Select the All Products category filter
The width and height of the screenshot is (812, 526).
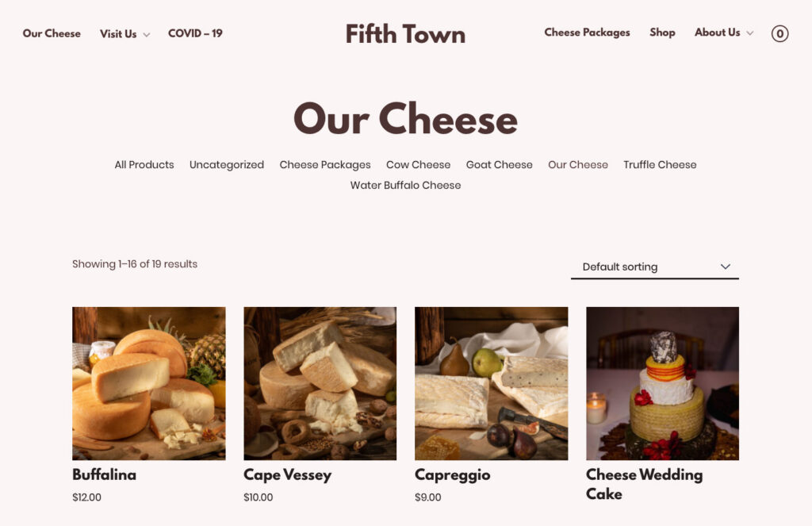144,165
